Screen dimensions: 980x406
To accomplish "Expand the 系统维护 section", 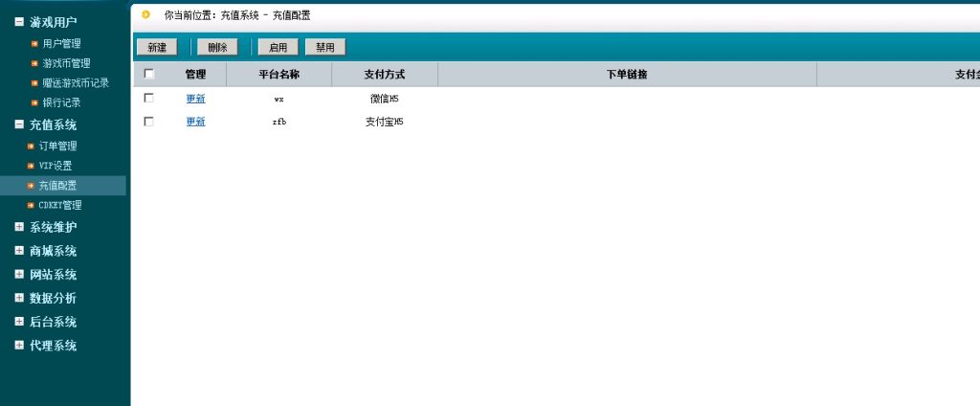I will [x=19, y=226].
